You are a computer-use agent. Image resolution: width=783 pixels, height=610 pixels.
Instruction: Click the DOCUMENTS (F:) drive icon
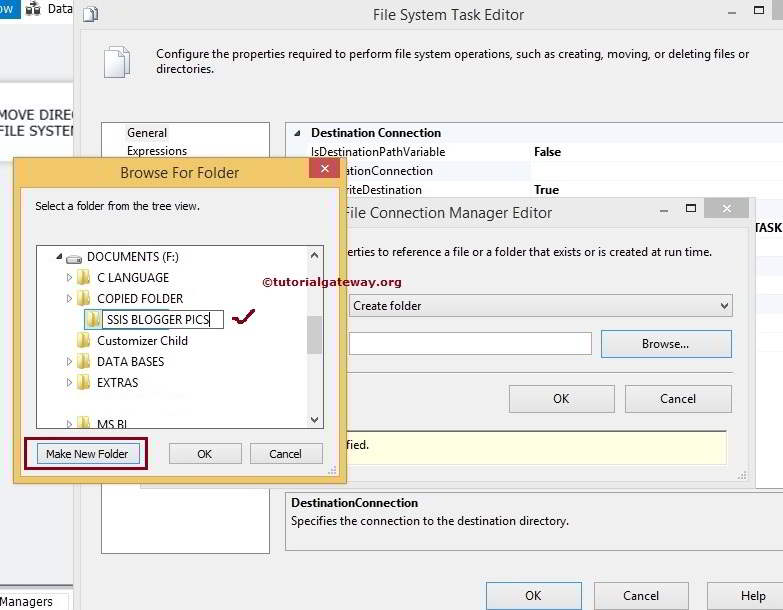[74, 258]
